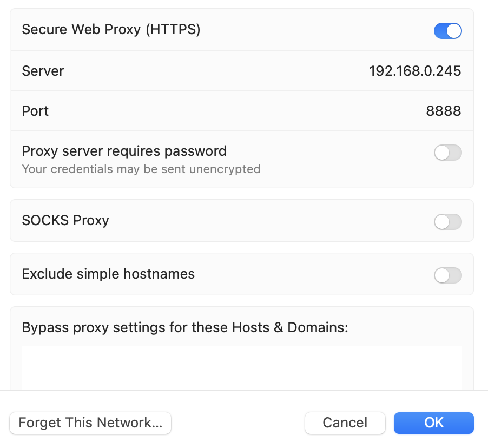Turn on Exclude simple hostnames
The image size is (488, 448).
tap(447, 275)
